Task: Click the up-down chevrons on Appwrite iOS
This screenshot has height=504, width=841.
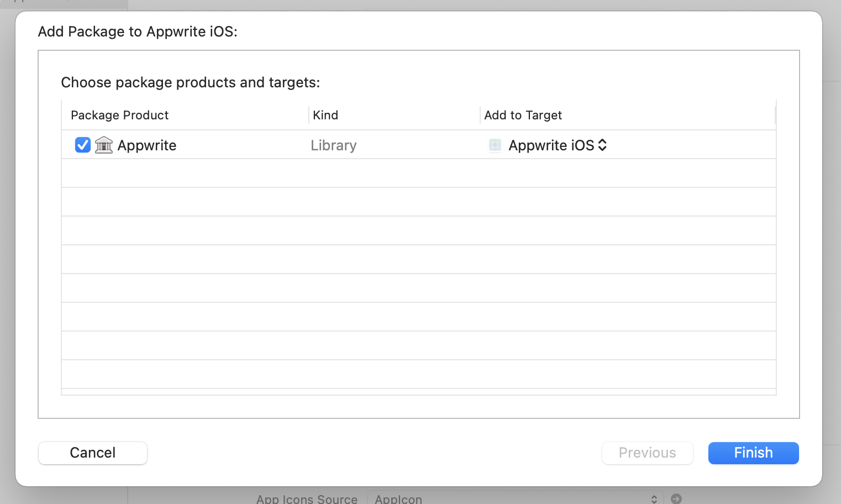Action: click(x=602, y=145)
